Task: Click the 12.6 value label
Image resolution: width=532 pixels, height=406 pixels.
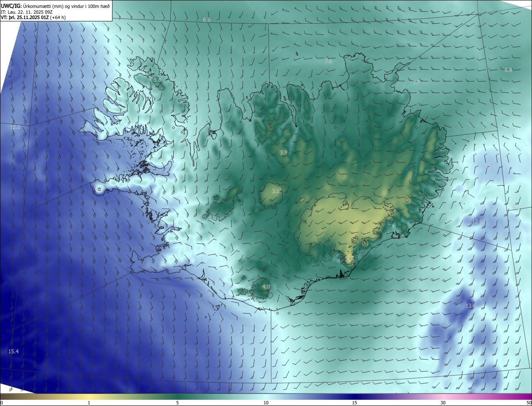Action: click(x=477, y=222)
